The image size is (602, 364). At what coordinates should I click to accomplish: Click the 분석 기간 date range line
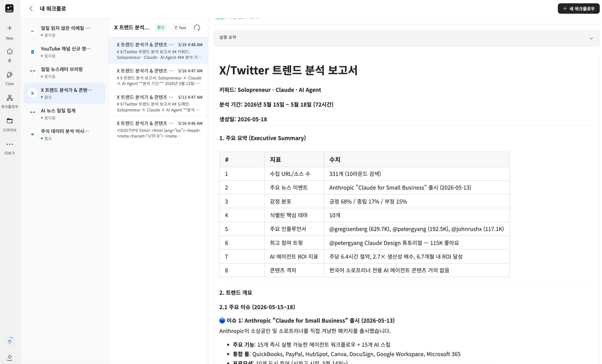click(276, 104)
